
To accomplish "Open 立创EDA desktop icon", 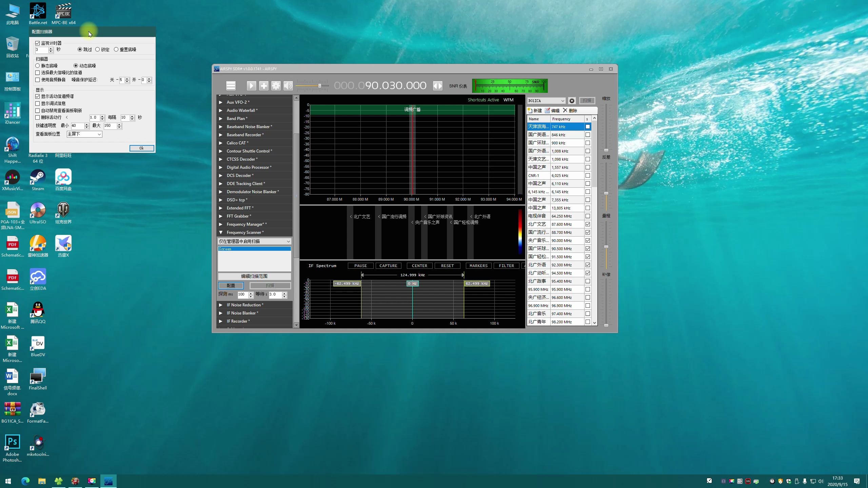I will [x=38, y=280].
